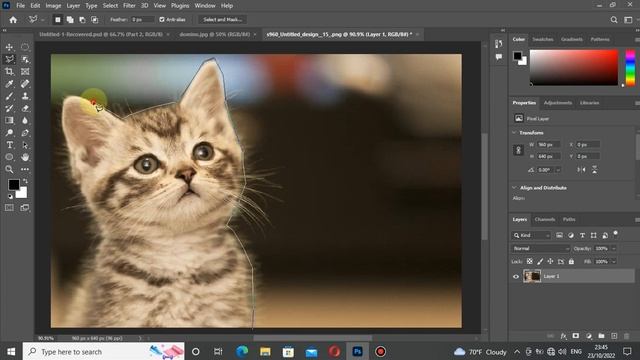Add a layer mask to Layer 1

coord(576,336)
